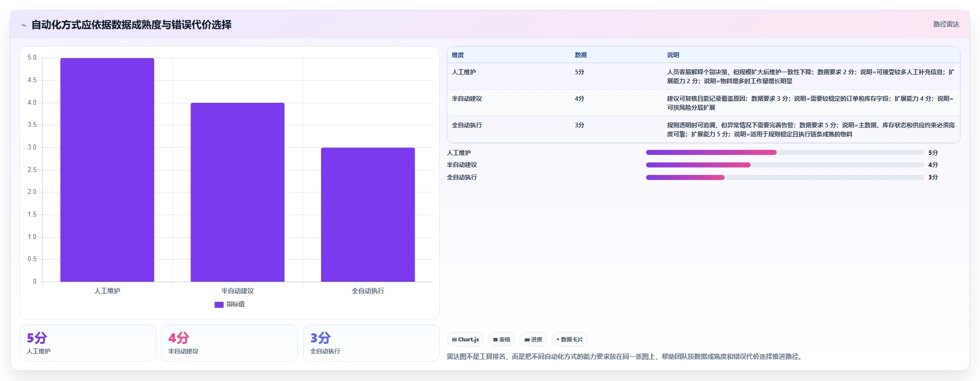Click the 5.0 y-axis tick label

[32, 58]
